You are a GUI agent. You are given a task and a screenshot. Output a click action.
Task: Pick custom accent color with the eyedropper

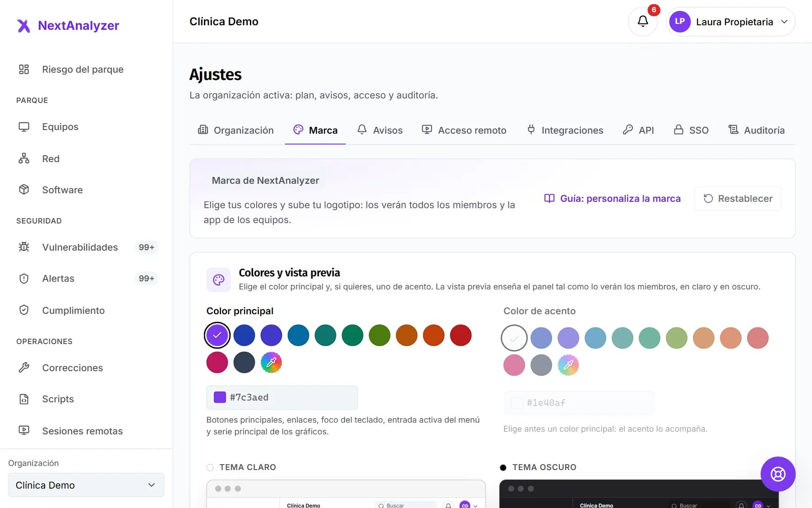(568, 365)
